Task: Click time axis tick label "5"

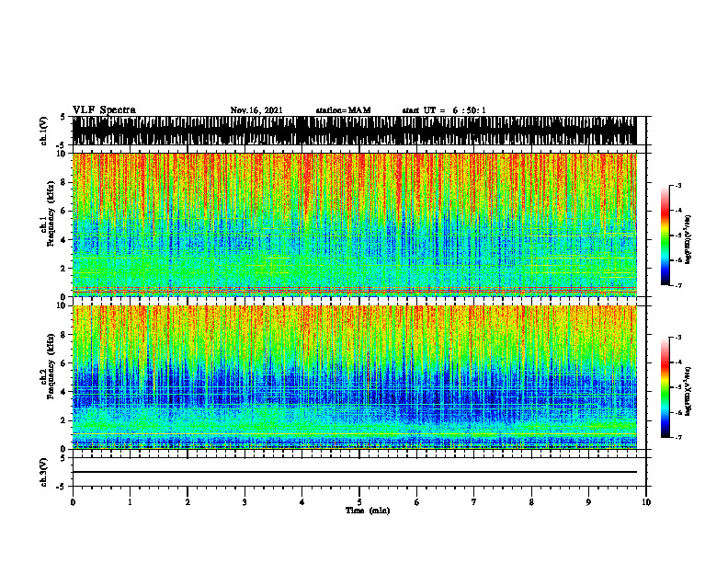Action: coord(359,502)
